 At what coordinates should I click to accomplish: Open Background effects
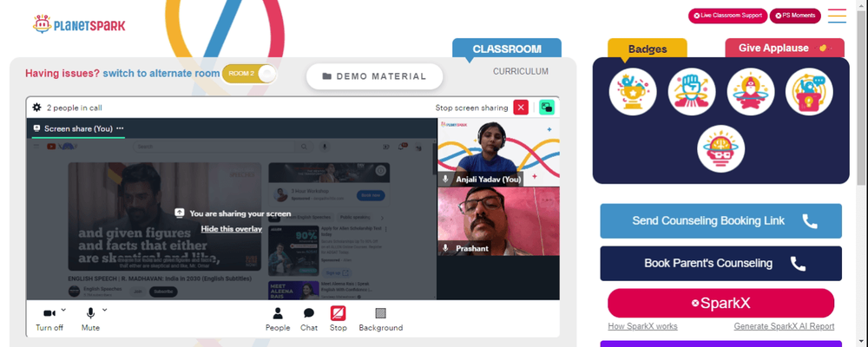381,319
